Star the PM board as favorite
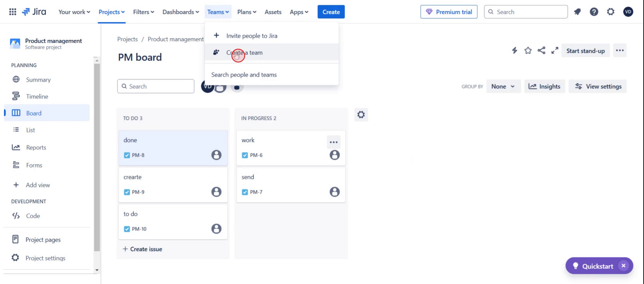644x284 pixels. point(528,51)
